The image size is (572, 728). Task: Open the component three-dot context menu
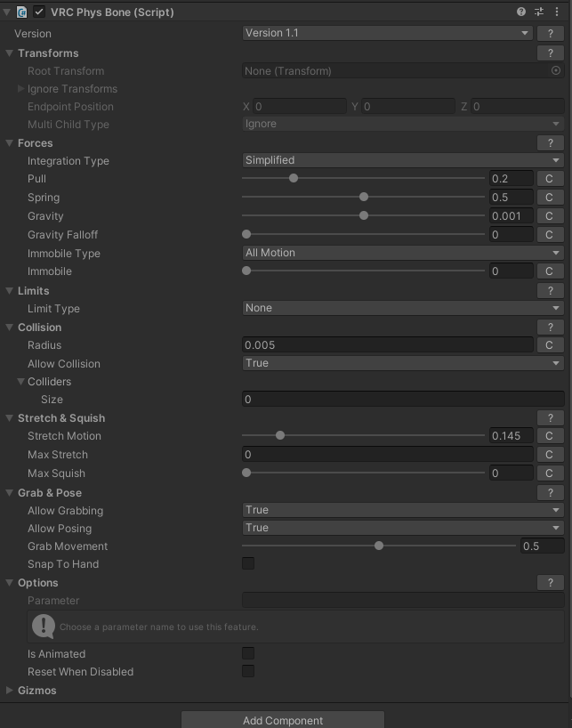coord(558,12)
